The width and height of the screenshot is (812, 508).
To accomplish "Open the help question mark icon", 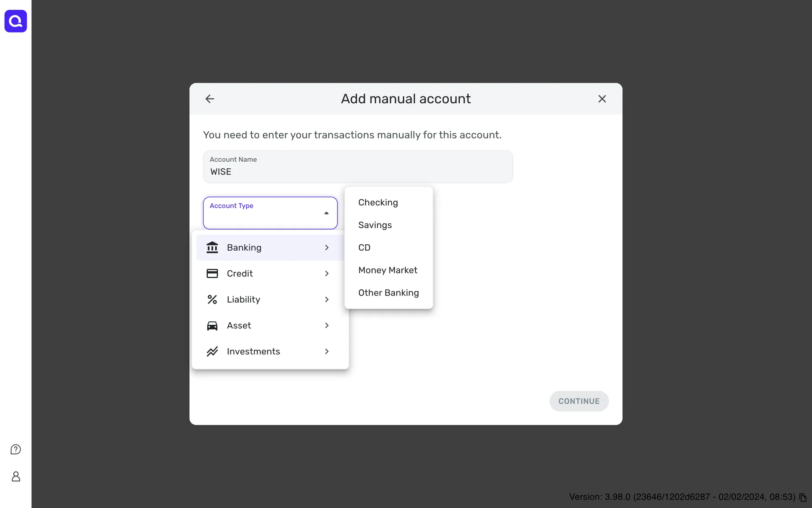I will (16, 449).
